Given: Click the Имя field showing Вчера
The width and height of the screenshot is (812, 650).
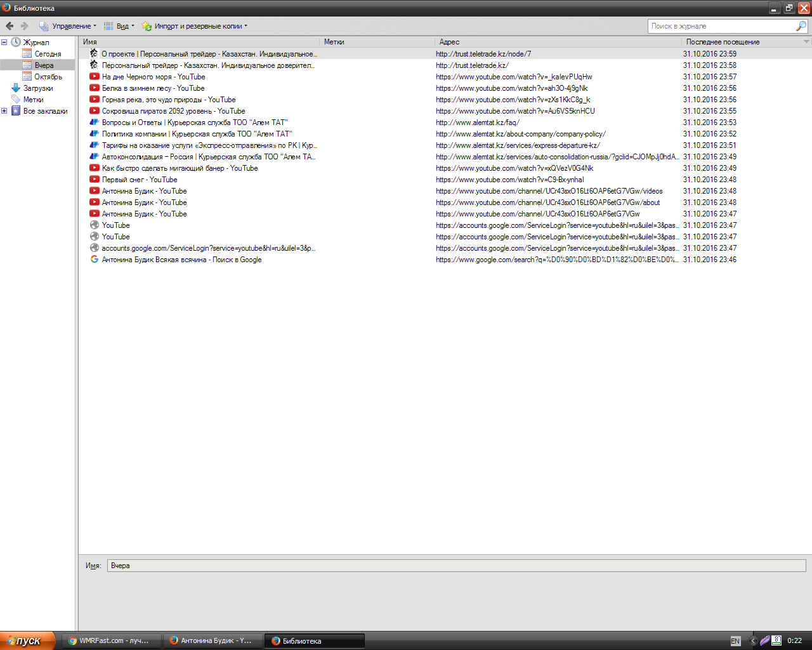Looking at the screenshot, I should tap(457, 566).
